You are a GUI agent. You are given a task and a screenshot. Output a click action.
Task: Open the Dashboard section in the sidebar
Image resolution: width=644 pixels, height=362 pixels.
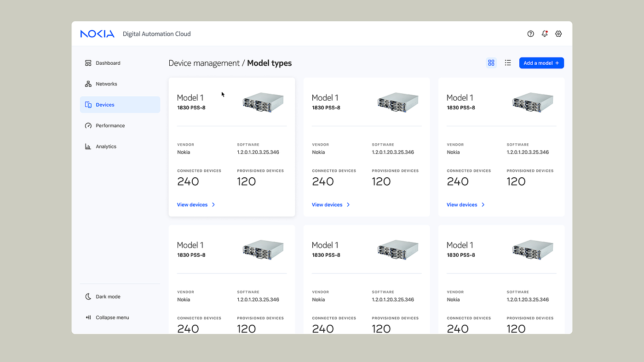(88, 63)
